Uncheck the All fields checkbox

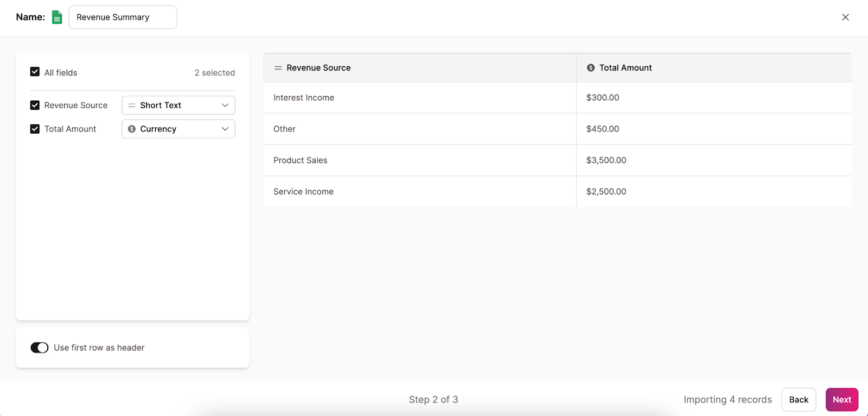pos(35,72)
